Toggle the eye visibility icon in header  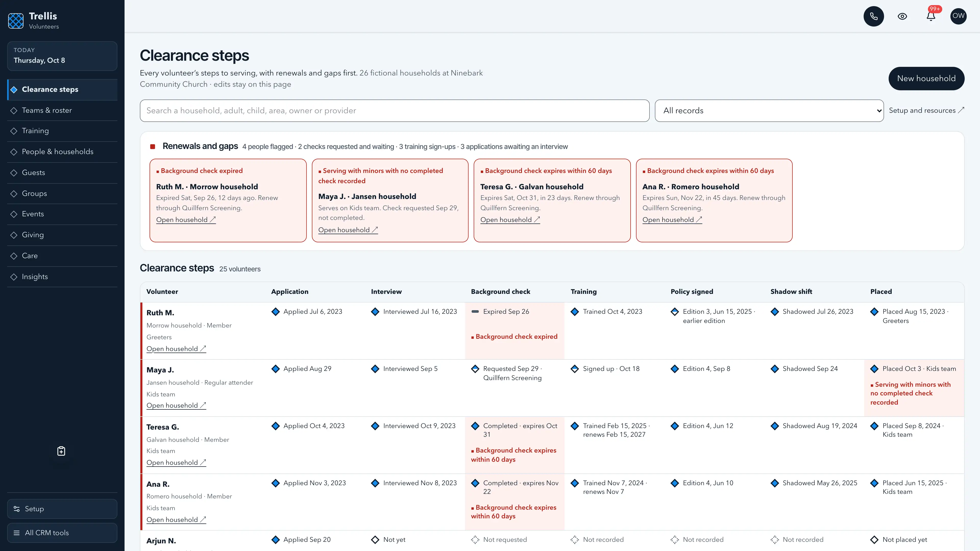click(902, 16)
